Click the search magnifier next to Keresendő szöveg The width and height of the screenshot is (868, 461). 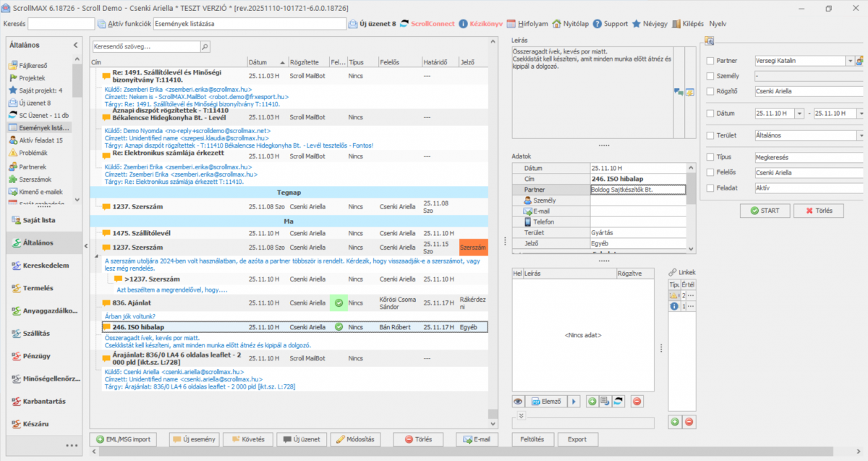coord(204,47)
